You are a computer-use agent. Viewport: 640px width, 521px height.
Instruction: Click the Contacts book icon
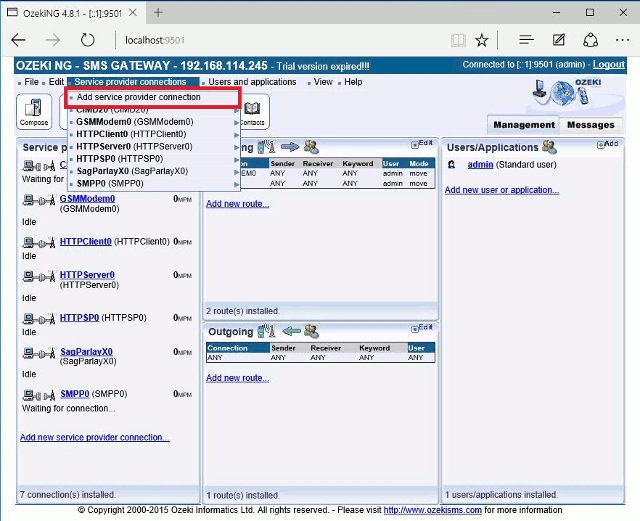[252, 111]
